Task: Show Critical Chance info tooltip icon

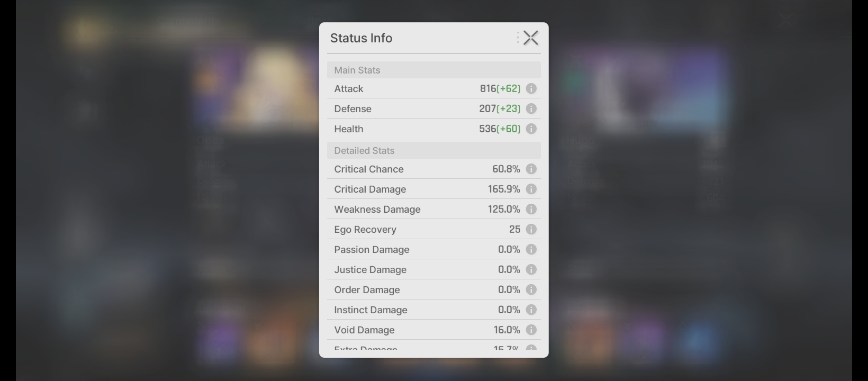Action: point(531,169)
